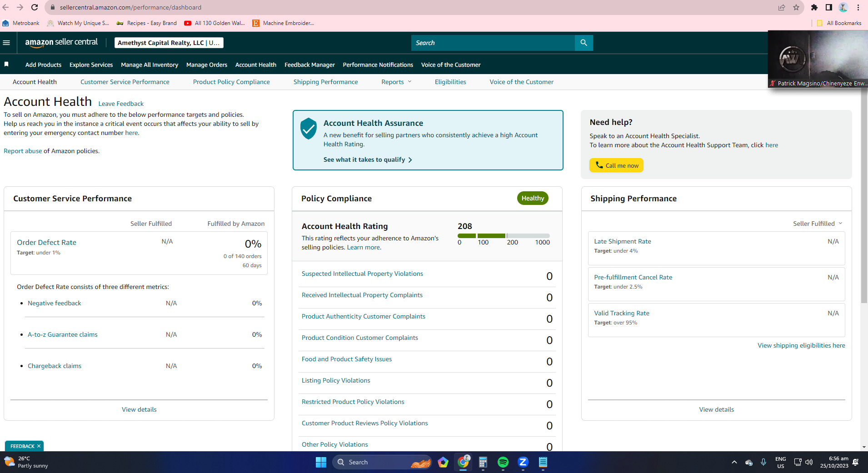This screenshot has height=473, width=868.
Task: Open the hamburger navigation menu
Action: [6, 43]
